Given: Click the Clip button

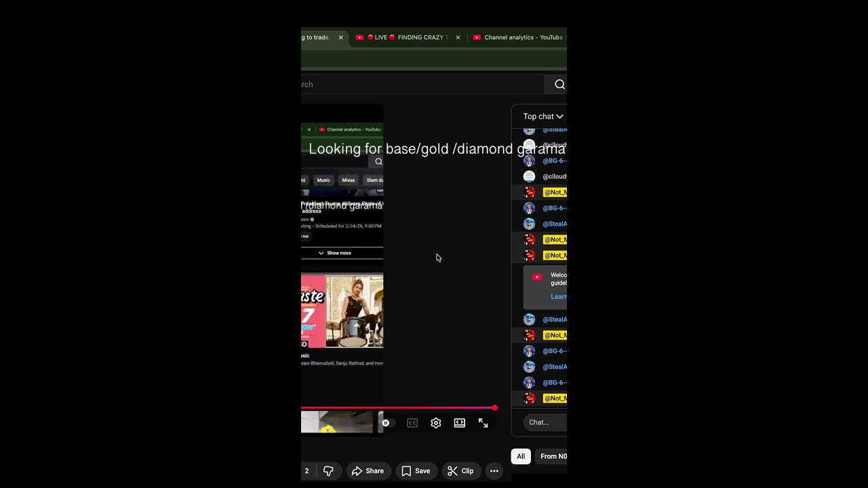Looking at the screenshot, I should pos(460,471).
